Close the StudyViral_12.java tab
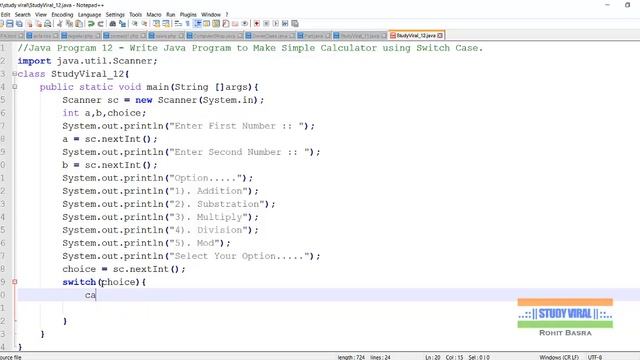The image size is (640, 360). point(440,36)
